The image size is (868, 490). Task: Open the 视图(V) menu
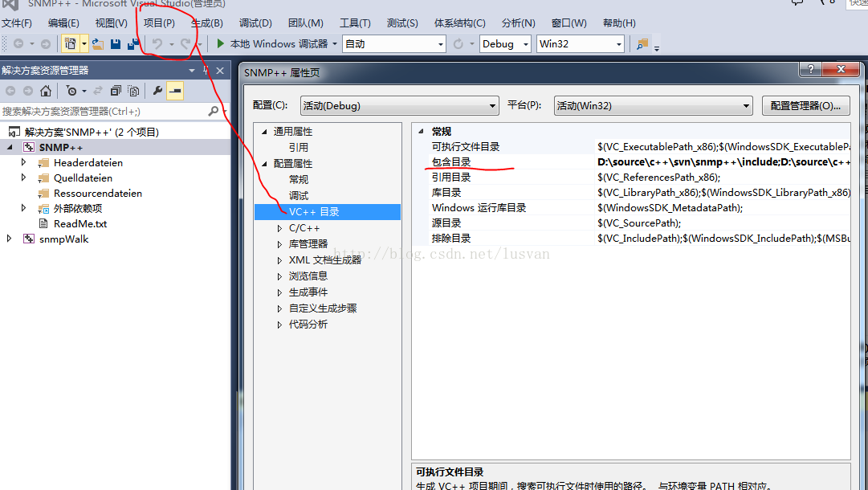[112, 23]
